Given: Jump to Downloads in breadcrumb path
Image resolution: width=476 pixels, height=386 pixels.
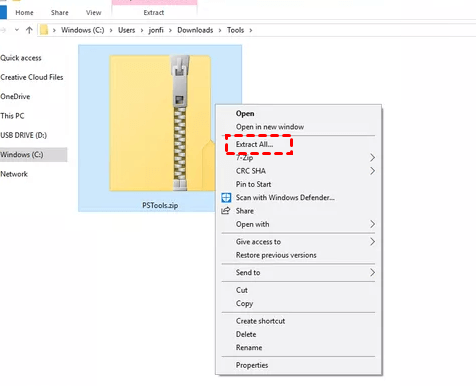Looking at the screenshot, I should (x=195, y=30).
